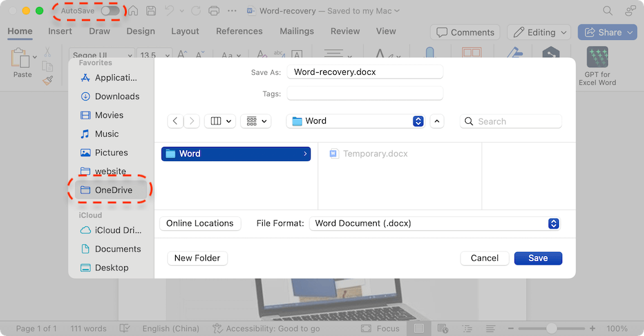Click the GPT for Excel Word icon
644x336 pixels.
point(597,57)
